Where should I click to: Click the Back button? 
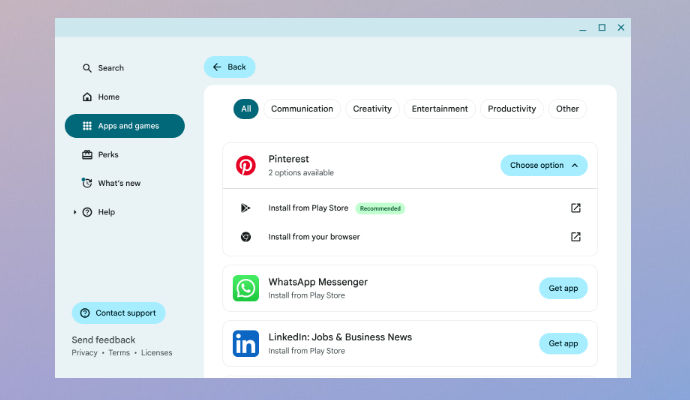point(229,67)
